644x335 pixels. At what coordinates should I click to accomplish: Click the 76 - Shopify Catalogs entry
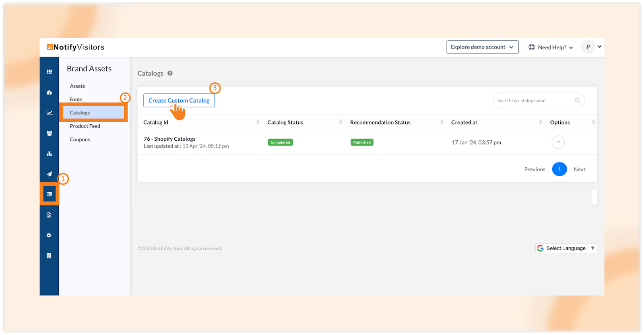click(x=169, y=139)
